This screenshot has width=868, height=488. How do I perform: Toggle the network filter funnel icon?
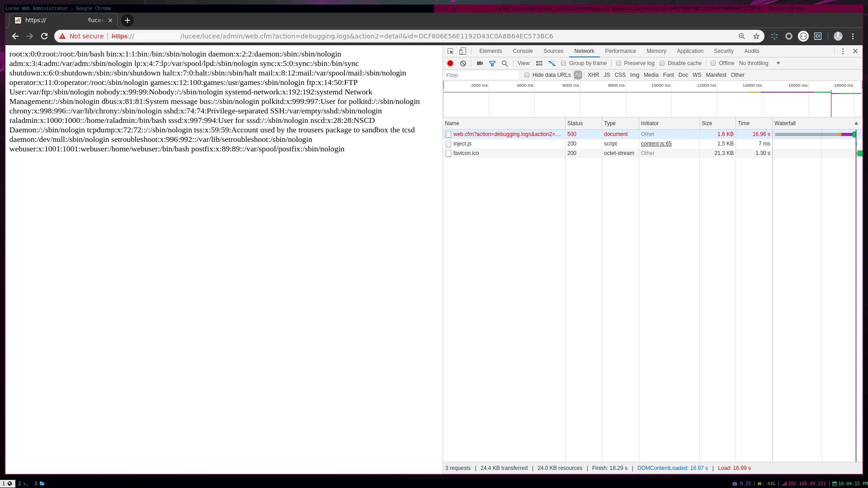coord(492,63)
